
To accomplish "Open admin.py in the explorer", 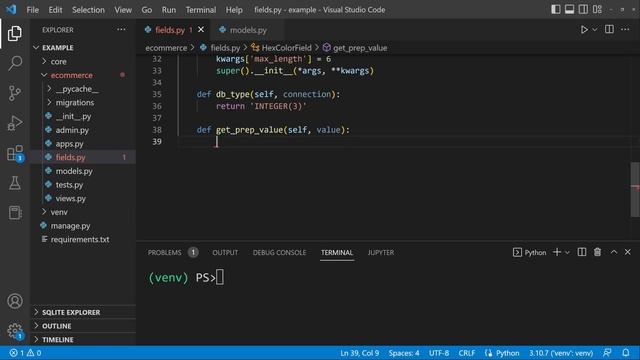I will click(x=83, y=130).
